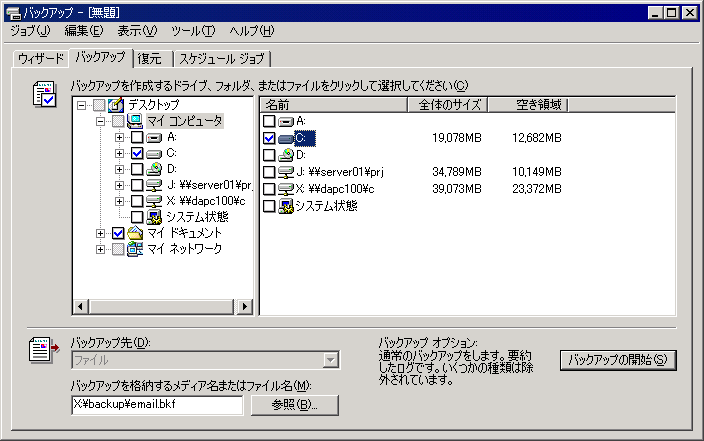
Task: Open the ジョブ(J) menu
Action: [31, 31]
